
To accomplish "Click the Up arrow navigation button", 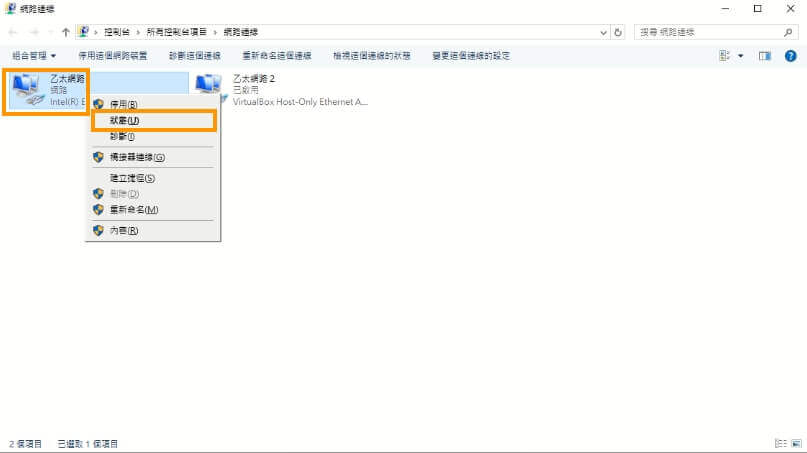I will click(66, 32).
